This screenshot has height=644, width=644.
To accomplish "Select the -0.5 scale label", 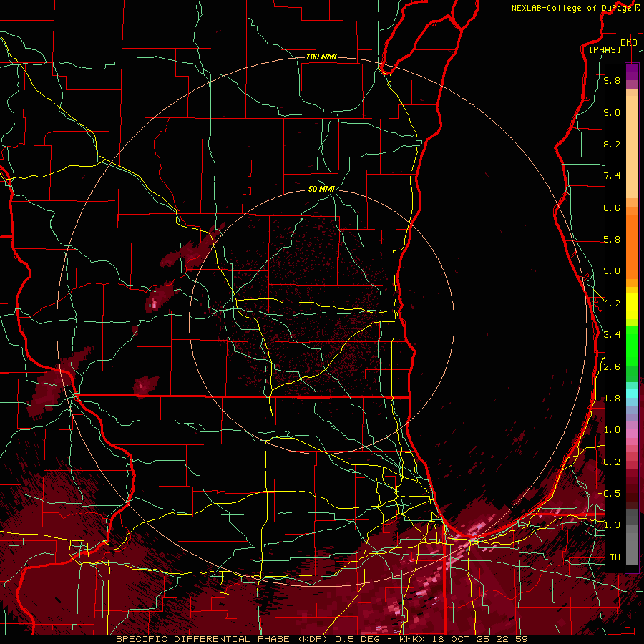I will (x=609, y=493).
